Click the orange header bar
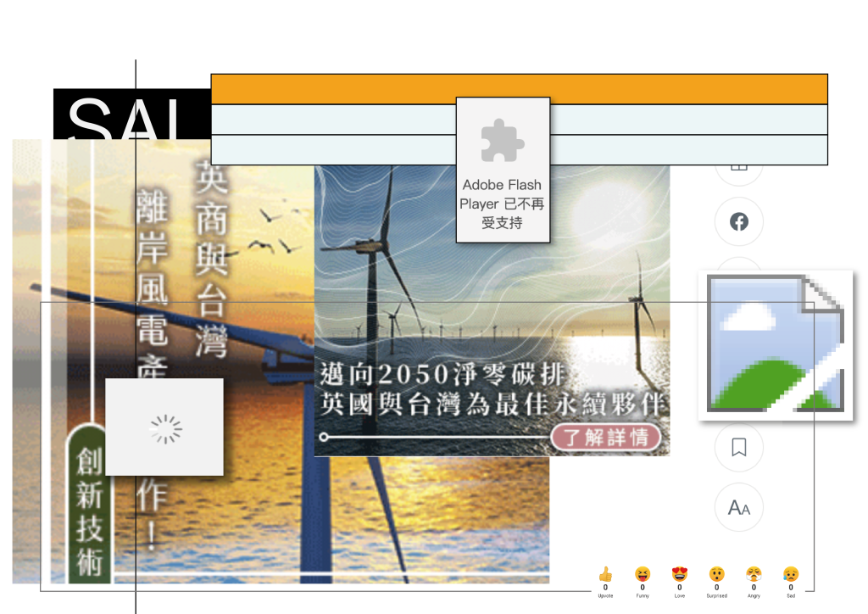The height and width of the screenshot is (614, 868). pos(520,89)
